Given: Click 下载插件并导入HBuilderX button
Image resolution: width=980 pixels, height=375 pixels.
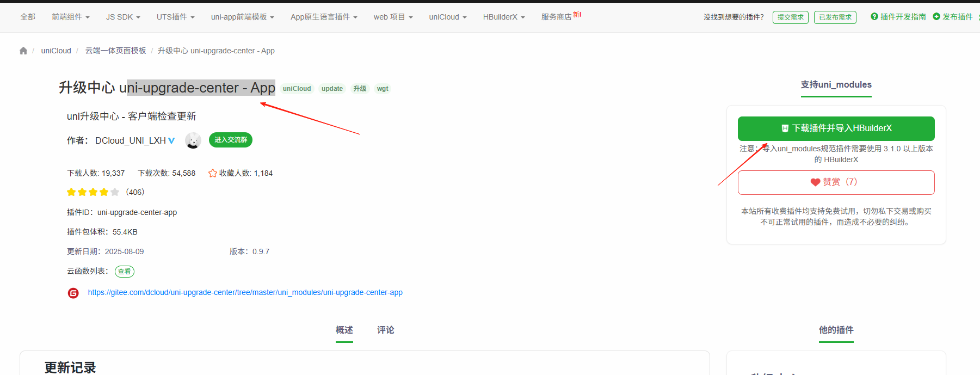Looking at the screenshot, I should pyautogui.click(x=836, y=128).
